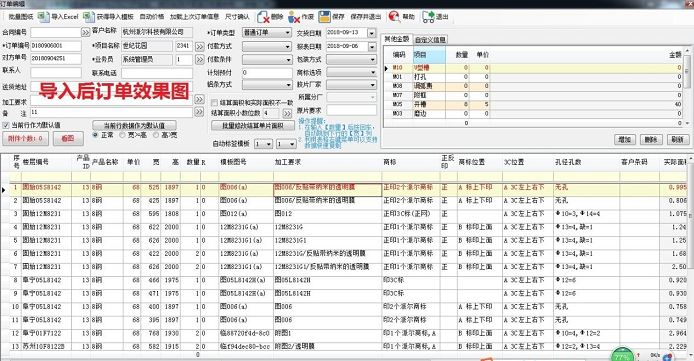This screenshot has height=361, width=694.
Task: Click the 刷新 button
Action: (x=678, y=139)
